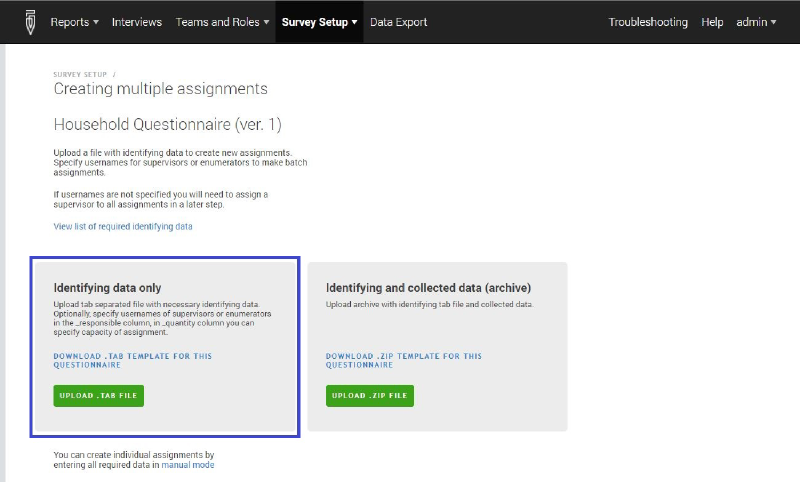Expand the Reports dropdown menu
This screenshot has height=482, width=800.
pyautogui.click(x=74, y=22)
